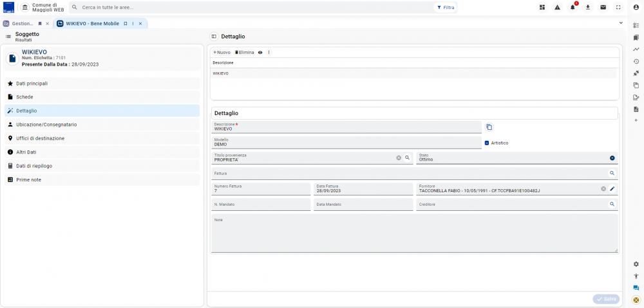The width and height of the screenshot is (644, 308).
Task: Click the Elimina button
Action: coord(244,53)
